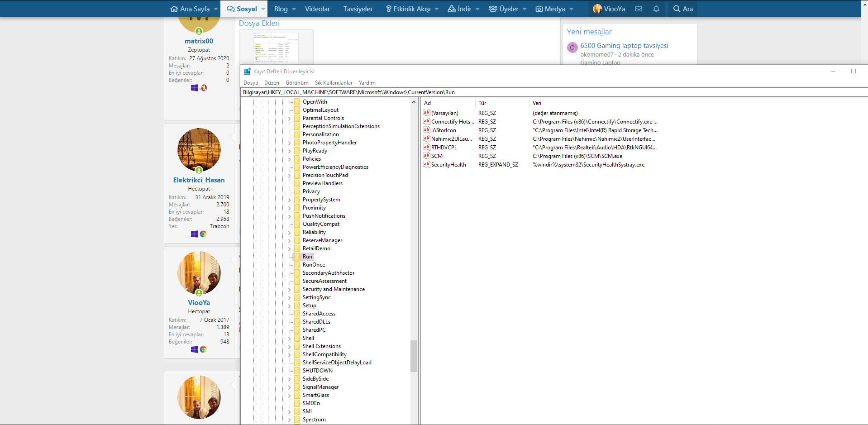The width and height of the screenshot is (868, 425).
Task: Open the Görünüm menu
Action: coord(297,83)
